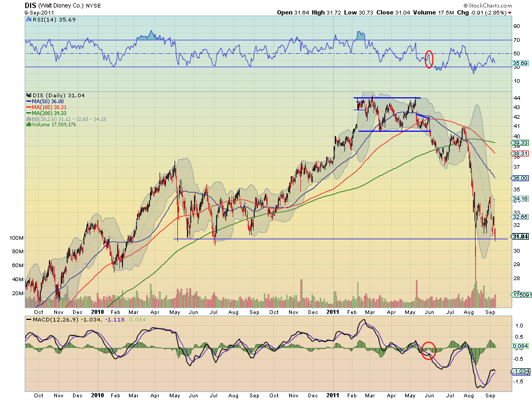Click the 20M volume axis label

18,294
